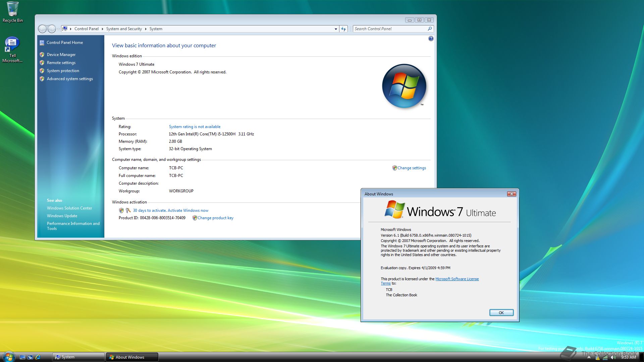Click the System and Security breadcrumb
Viewport: 644px width, 362px height.
click(x=124, y=29)
